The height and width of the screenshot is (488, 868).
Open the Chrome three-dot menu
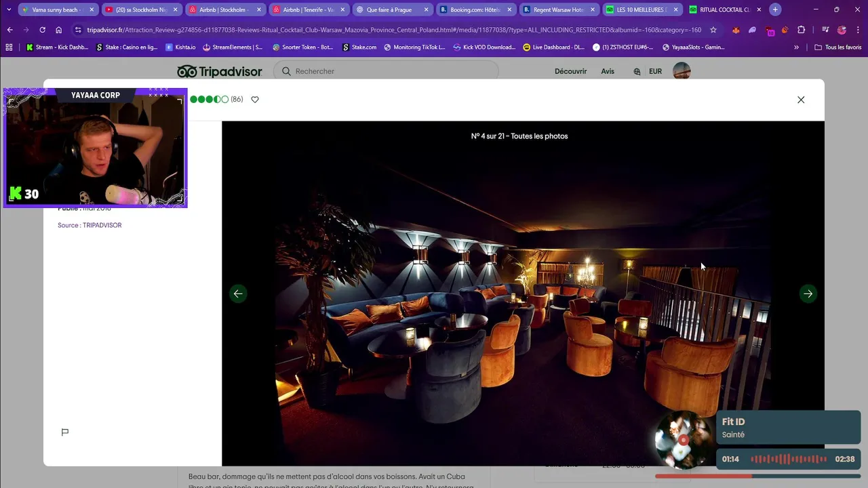[x=858, y=30]
